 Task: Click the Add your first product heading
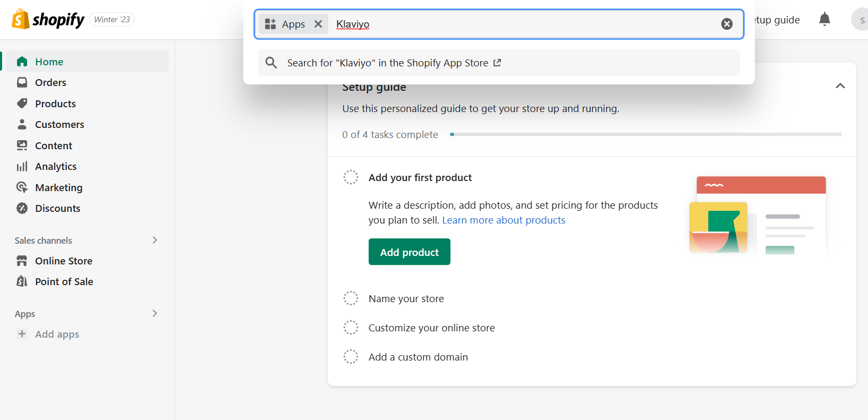(420, 177)
